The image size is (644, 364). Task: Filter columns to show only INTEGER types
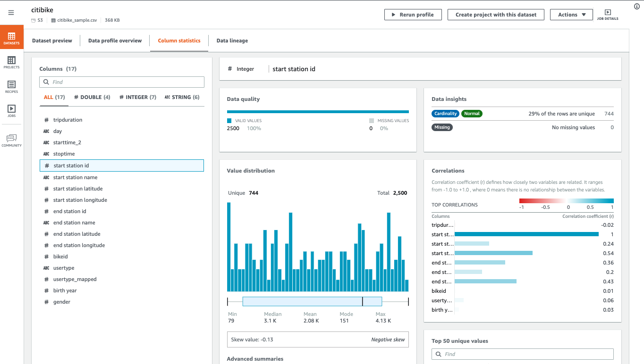point(137,97)
